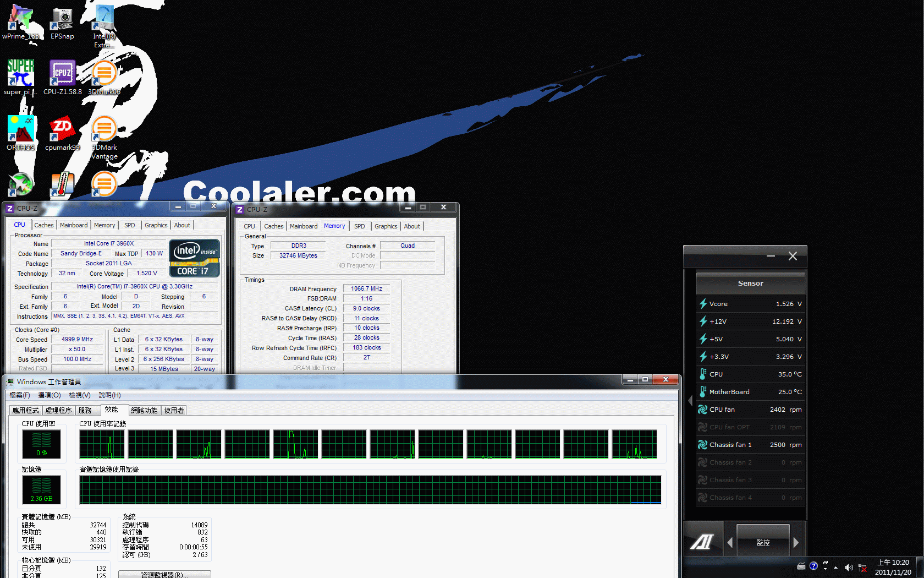
Task: Switch to 應用程式 tab in Task Manager
Action: coord(26,411)
